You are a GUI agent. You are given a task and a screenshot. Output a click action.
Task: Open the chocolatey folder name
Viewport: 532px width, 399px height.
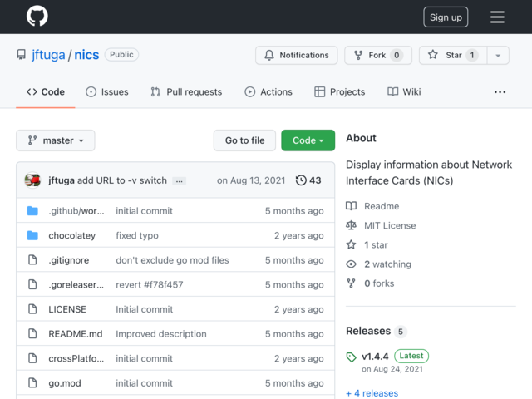pyautogui.click(x=72, y=235)
